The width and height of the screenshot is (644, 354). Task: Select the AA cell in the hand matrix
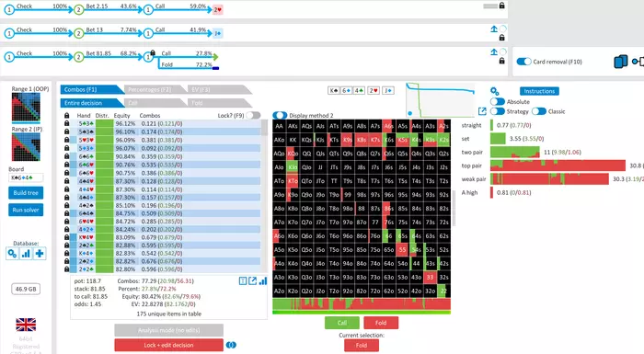(x=280, y=126)
